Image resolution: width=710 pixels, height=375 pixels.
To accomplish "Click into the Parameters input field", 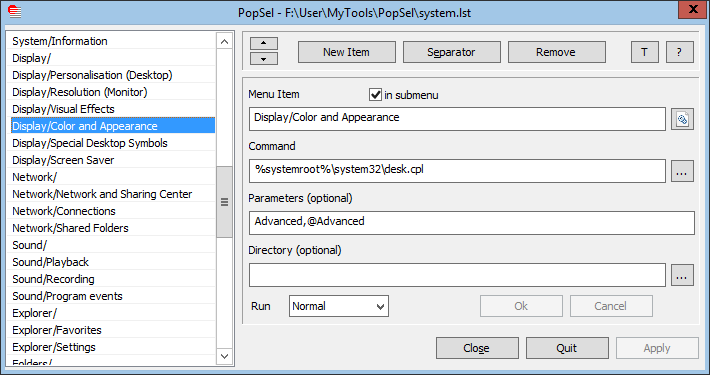I will point(471,223).
